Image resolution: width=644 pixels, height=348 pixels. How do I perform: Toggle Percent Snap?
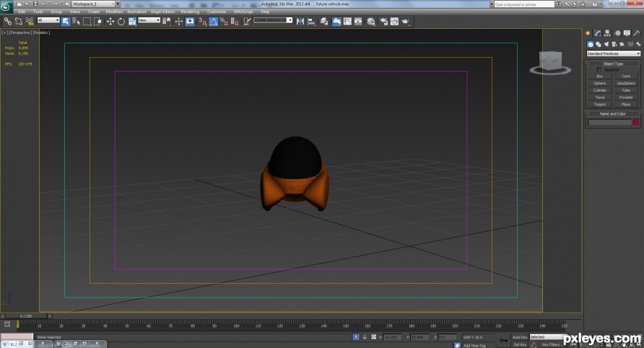click(224, 22)
